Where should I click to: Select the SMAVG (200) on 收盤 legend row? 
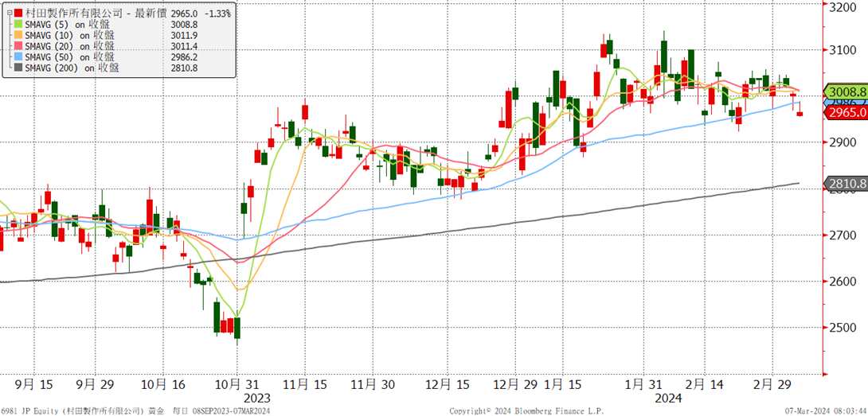(72, 68)
